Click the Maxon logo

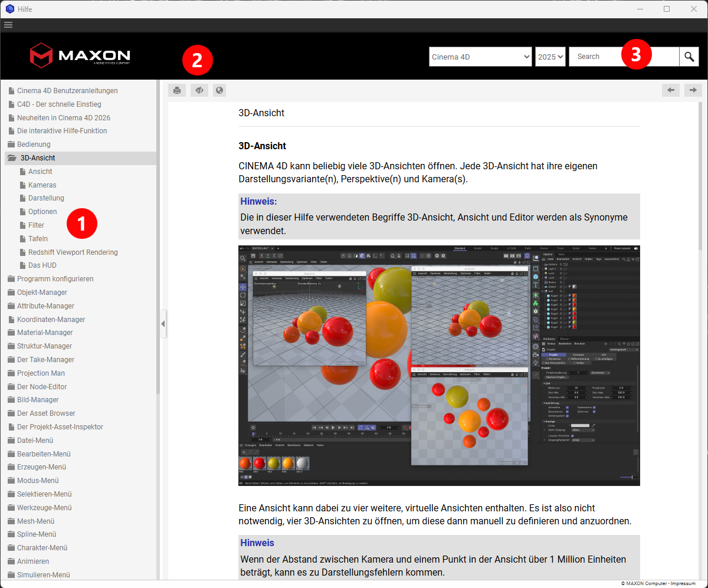[x=80, y=55]
